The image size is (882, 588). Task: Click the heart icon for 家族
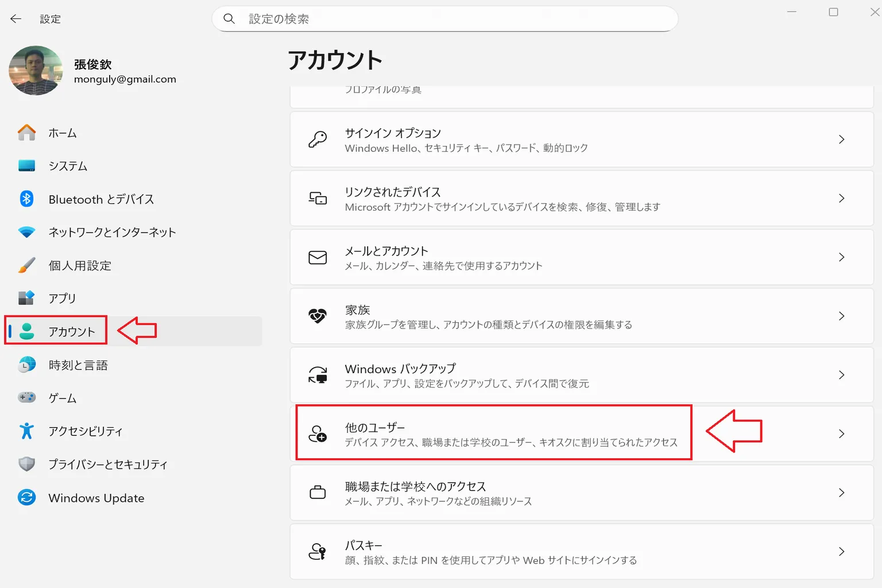point(318,316)
